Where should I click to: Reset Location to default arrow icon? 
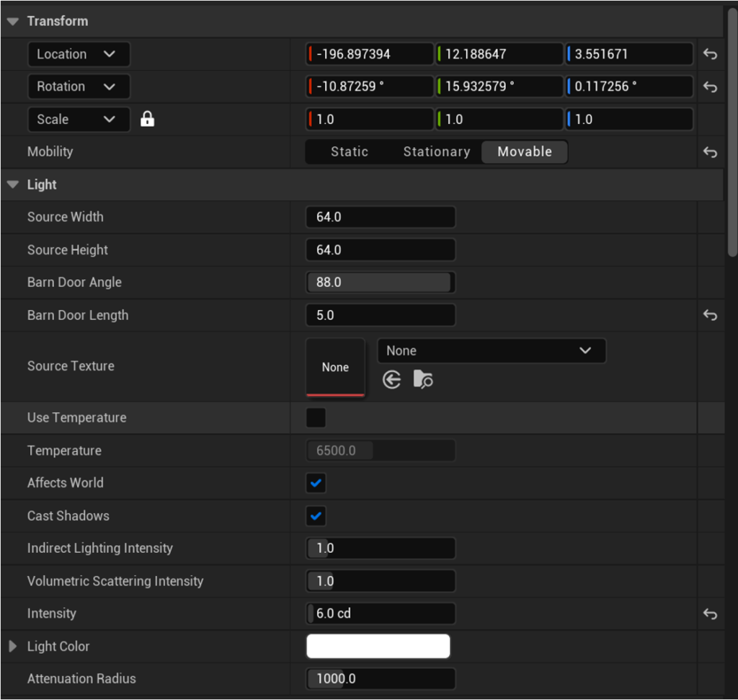click(710, 54)
